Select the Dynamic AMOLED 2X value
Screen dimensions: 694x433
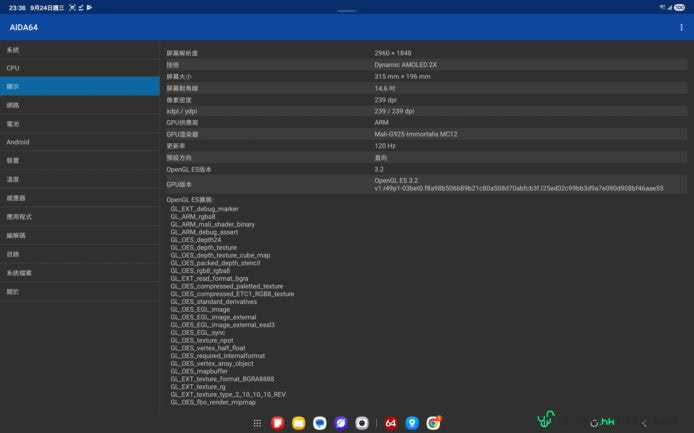click(405, 65)
